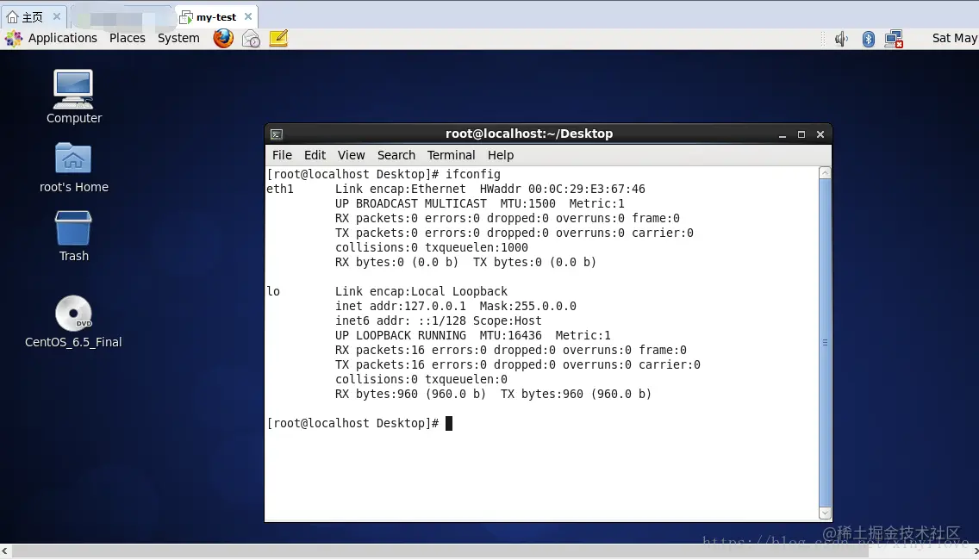Click the HWaddr 00:0C:29:E3:67:46 text

click(x=562, y=189)
